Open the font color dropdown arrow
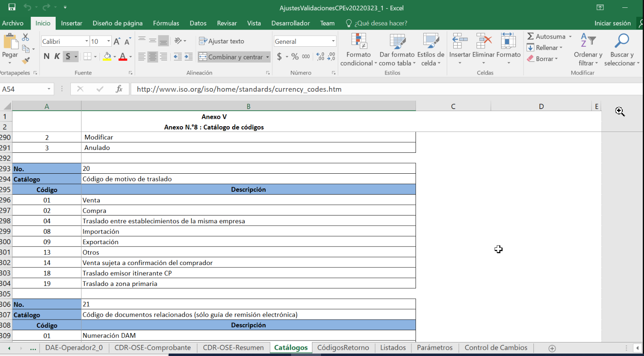 (x=131, y=57)
